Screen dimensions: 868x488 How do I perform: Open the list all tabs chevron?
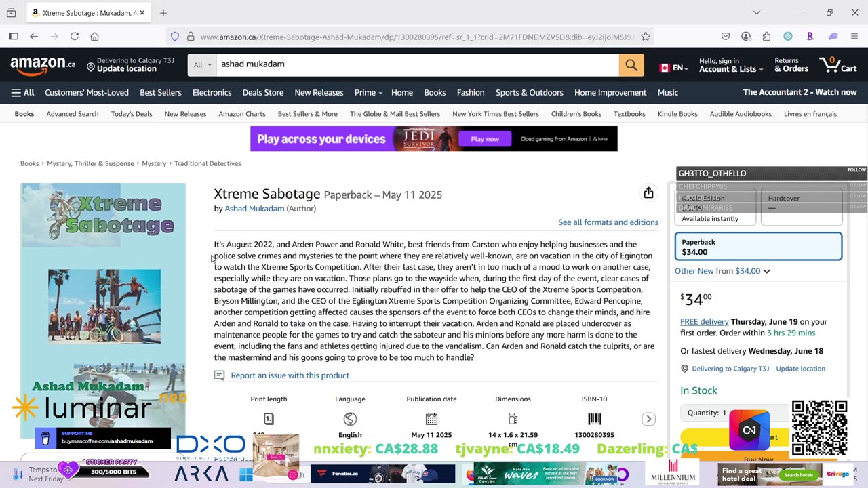[757, 12]
